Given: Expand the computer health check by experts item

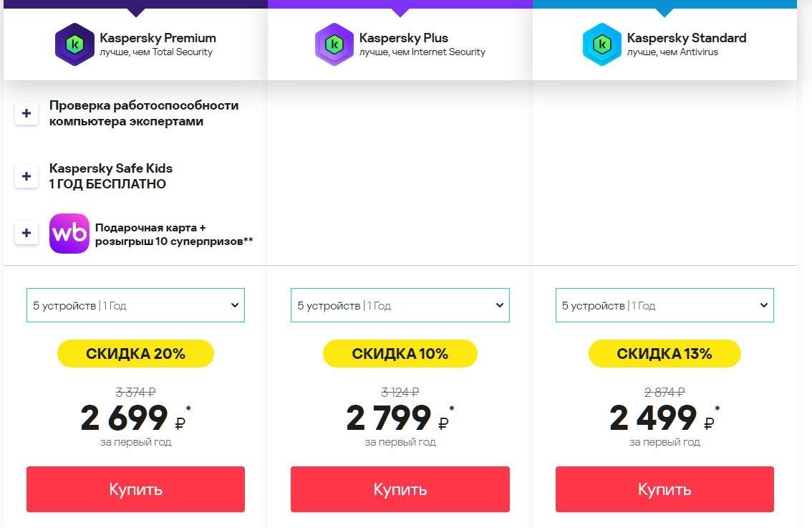Looking at the screenshot, I should pos(26,113).
